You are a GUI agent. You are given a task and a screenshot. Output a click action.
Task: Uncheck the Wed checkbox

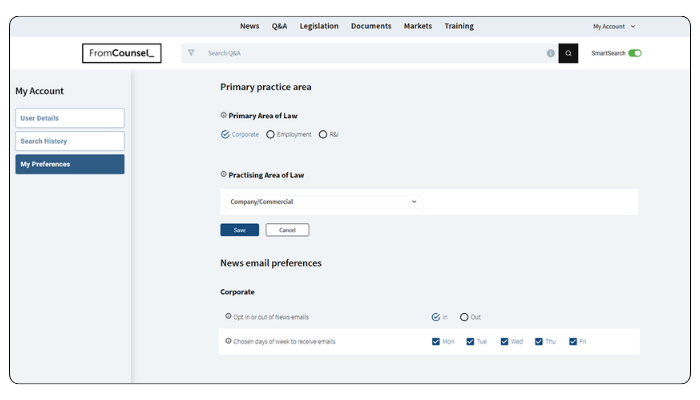tap(504, 341)
